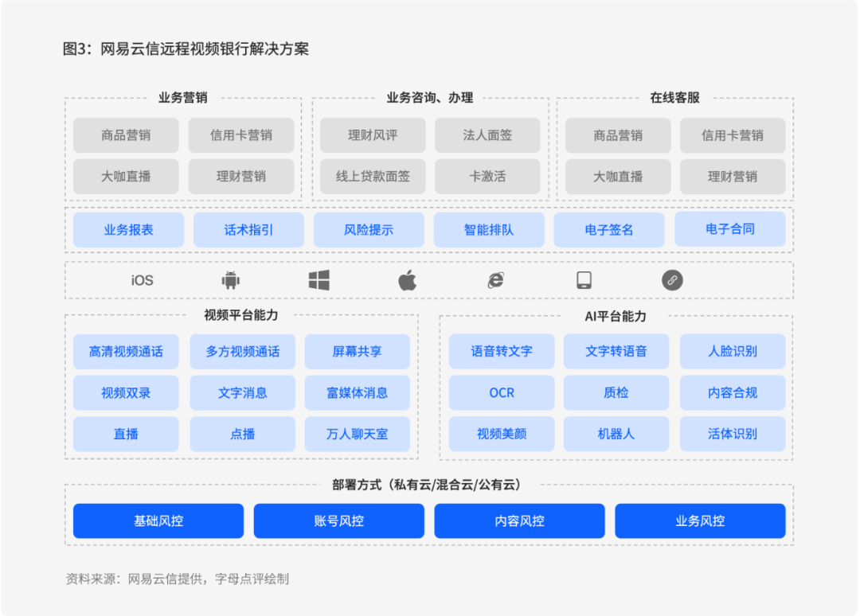Click the round chain-link icon

pos(672,280)
